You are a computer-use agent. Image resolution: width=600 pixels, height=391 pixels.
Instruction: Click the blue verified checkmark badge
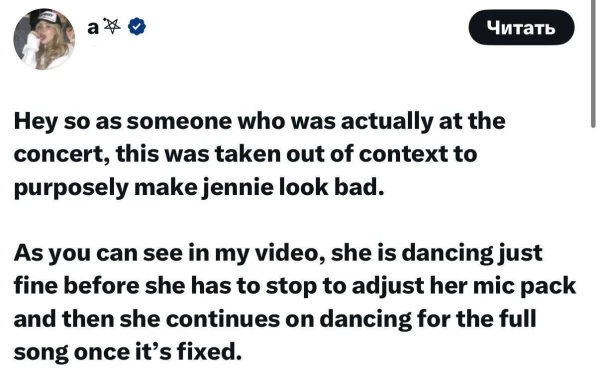pos(136,27)
